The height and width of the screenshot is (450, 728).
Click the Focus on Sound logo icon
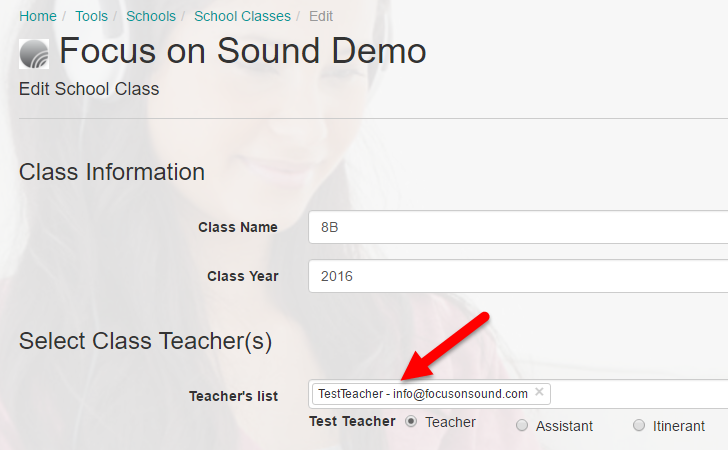(34, 54)
